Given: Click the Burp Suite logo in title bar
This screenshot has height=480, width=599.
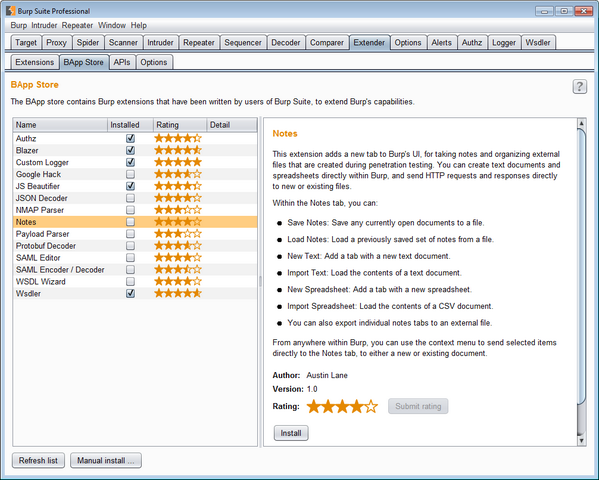Looking at the screenshot, I should point(11,11).
